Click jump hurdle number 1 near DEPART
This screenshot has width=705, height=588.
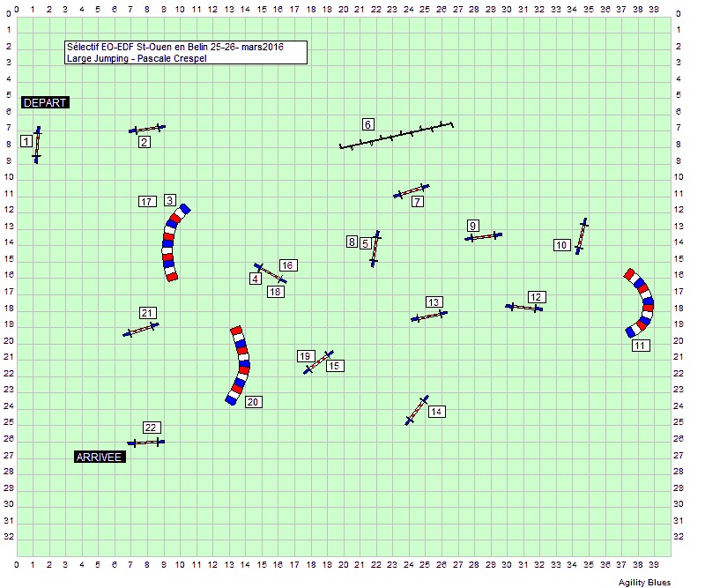(36, 145)
